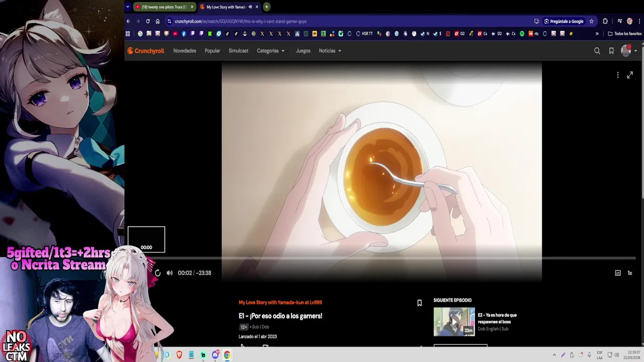The width and height of the screenshot is (644, 362).
Task: Open Brave from the taskbar
Action: tap(179, 355)
